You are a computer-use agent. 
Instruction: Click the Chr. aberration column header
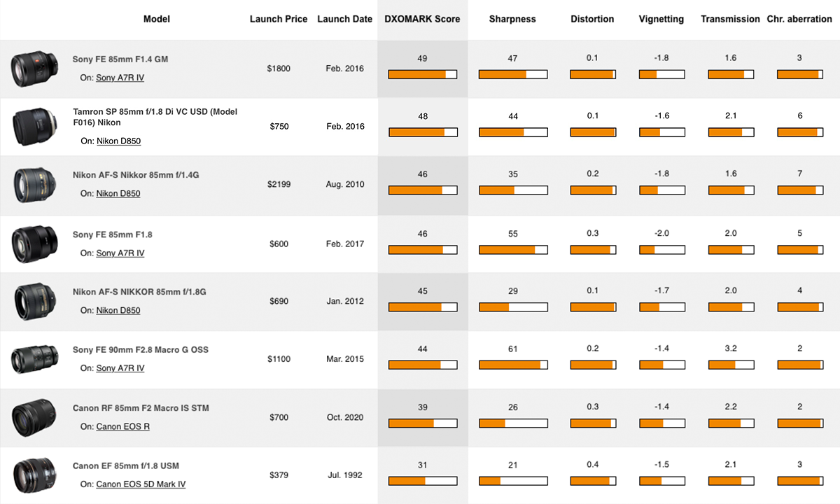click(x=799, y=19)
